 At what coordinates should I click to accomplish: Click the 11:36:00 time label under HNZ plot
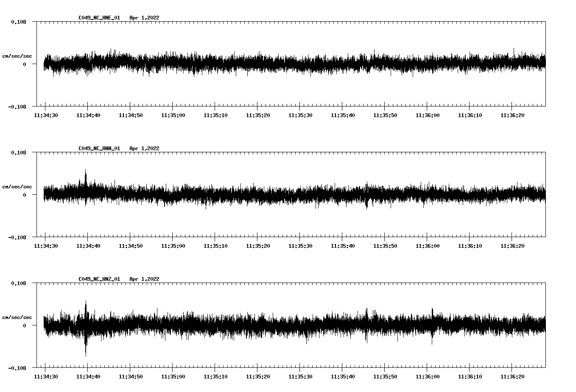pyautogui.click(x=428, y=377)
